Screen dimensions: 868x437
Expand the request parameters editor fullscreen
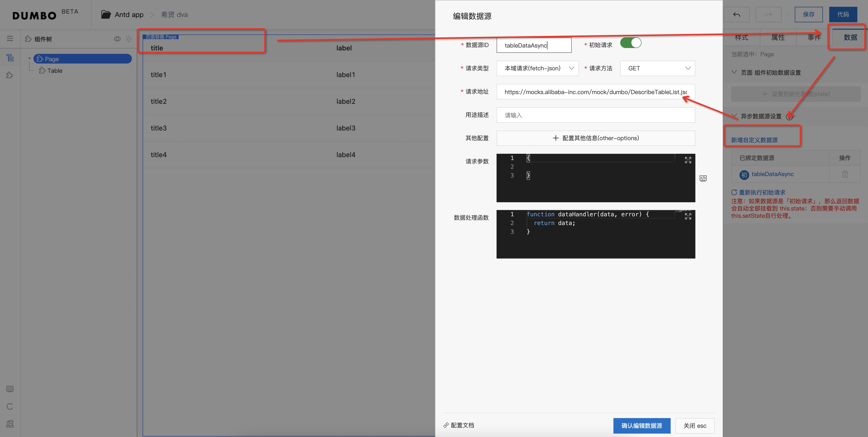click(x=688, y=160)
